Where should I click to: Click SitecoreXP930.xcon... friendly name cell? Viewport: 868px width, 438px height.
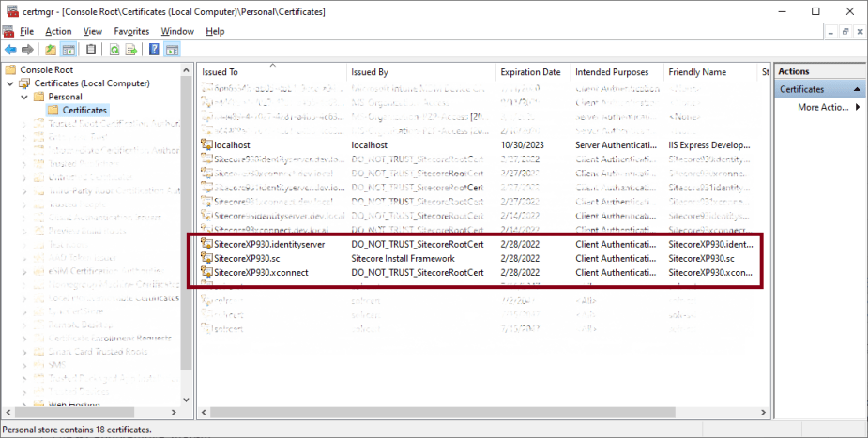tap(710, 272)
